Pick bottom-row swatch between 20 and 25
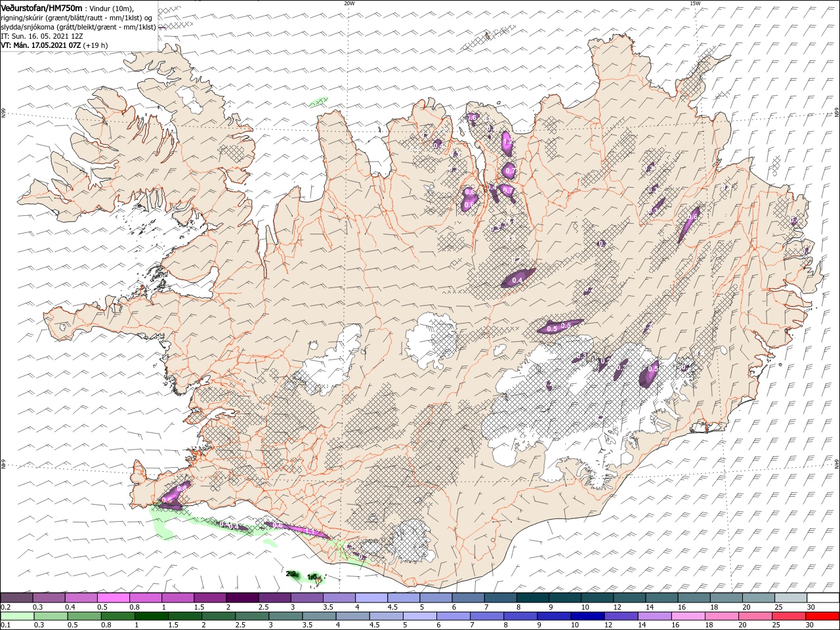The image size is (840, 630). pos(755,616)
